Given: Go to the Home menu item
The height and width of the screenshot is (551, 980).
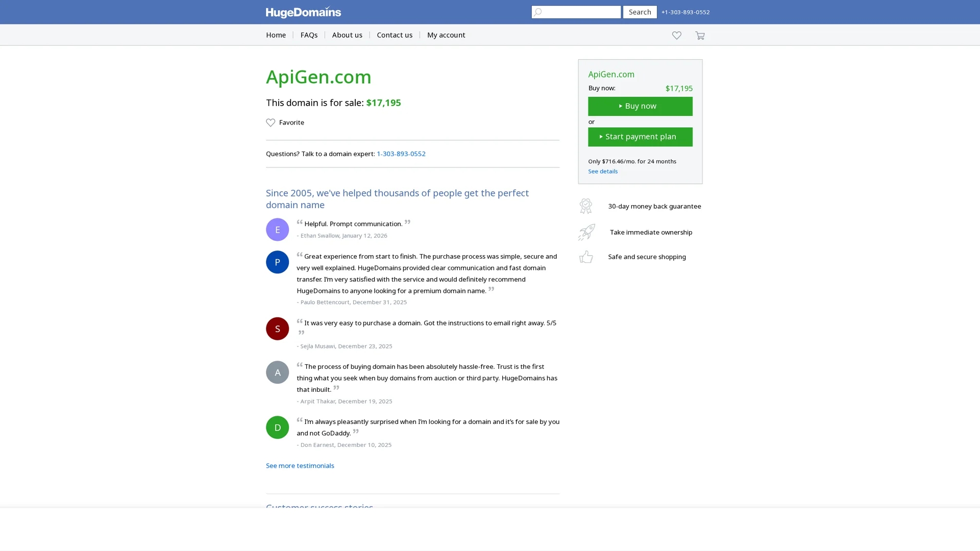Looking at the screenshot, I should coord(276,35).
